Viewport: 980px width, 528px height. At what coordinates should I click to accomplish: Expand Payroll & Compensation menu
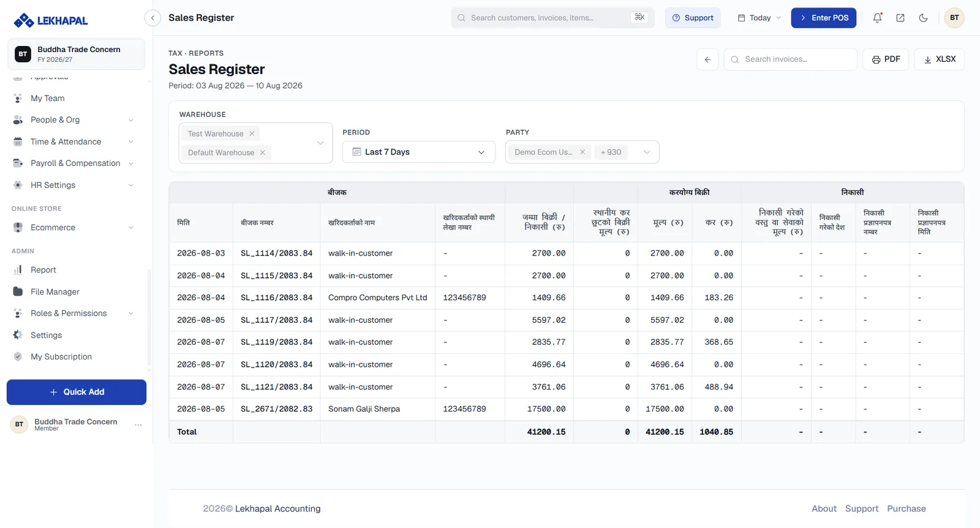[73, 164]
